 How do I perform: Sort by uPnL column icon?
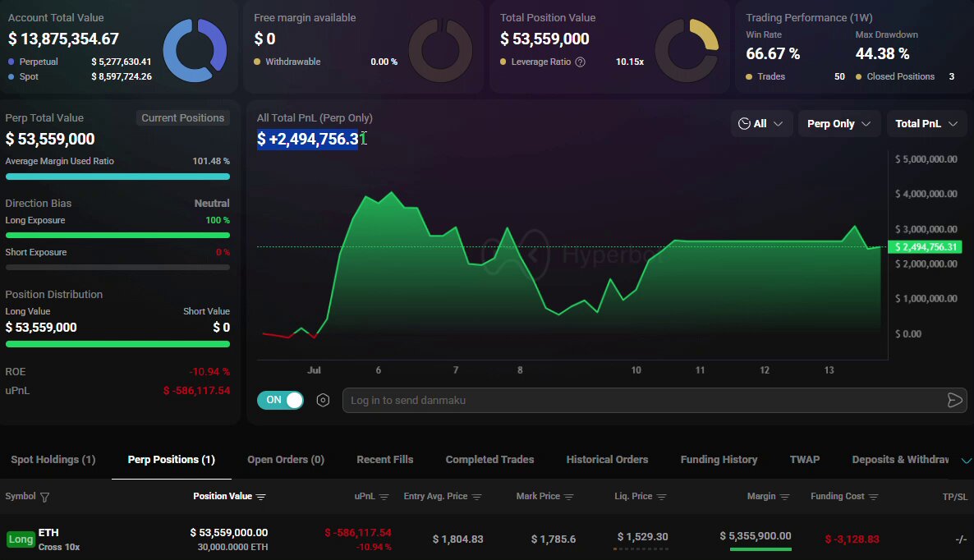pos(384,497)
